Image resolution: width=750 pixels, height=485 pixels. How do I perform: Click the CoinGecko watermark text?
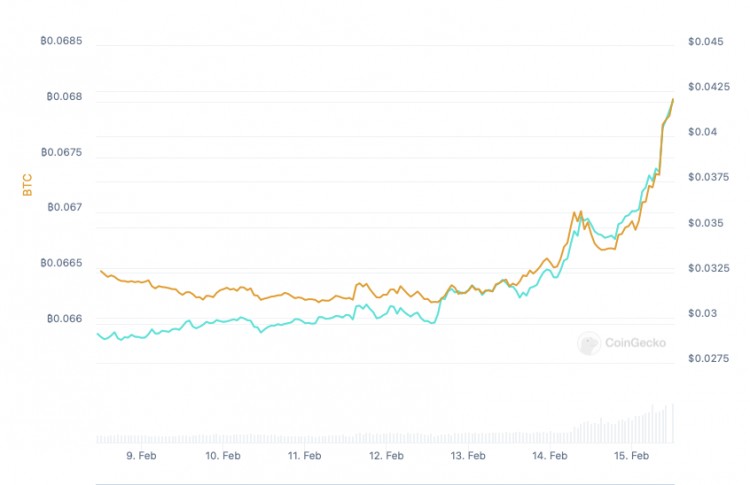tap(634, 344)
